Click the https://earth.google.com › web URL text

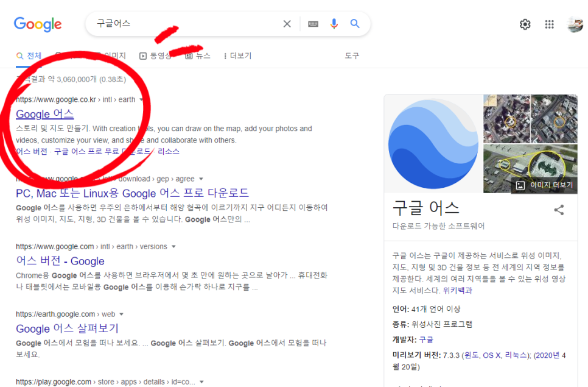(65, 314)
